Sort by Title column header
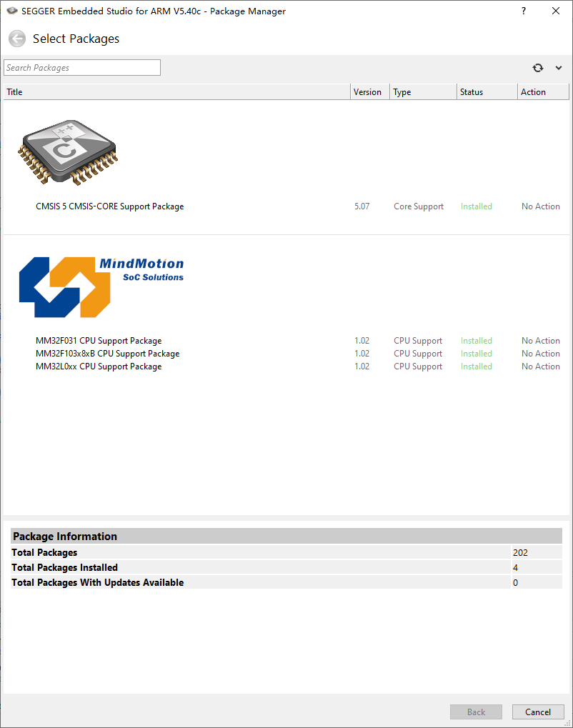 click(x=177, y=92)
